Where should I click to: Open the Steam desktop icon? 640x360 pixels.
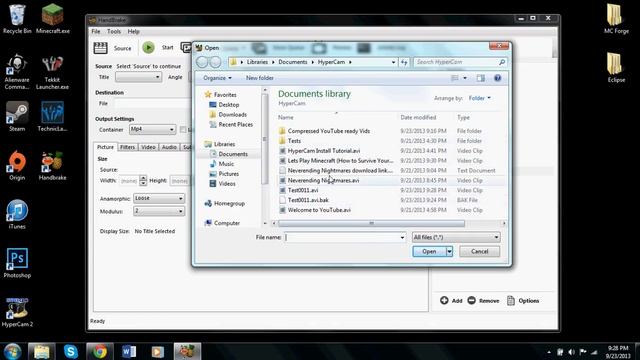(17, 116)
